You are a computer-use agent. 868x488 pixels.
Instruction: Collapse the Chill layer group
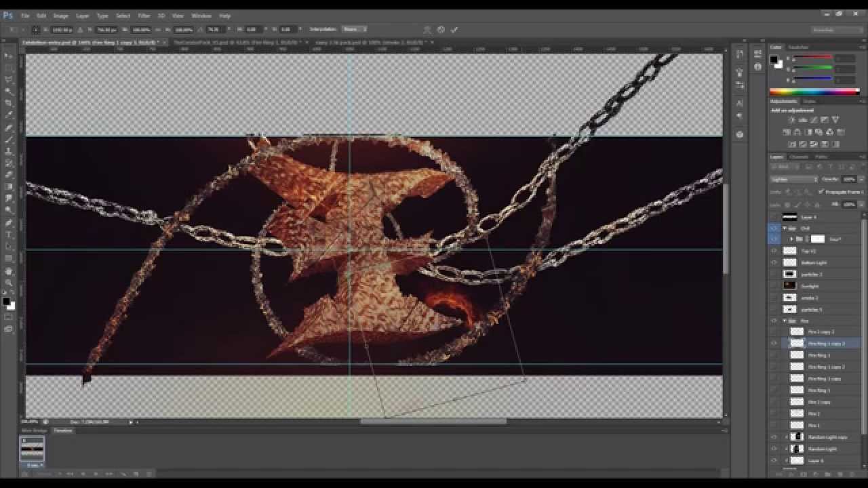click(785, 228)
